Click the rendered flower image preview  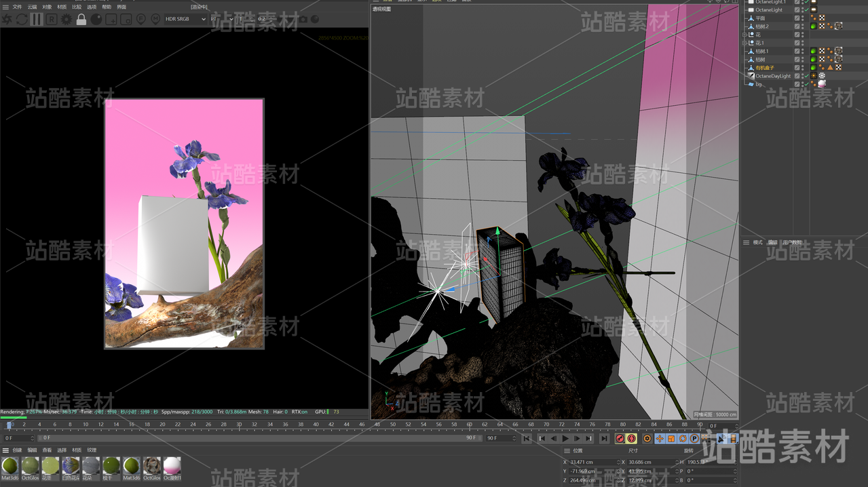coord(184,224)
